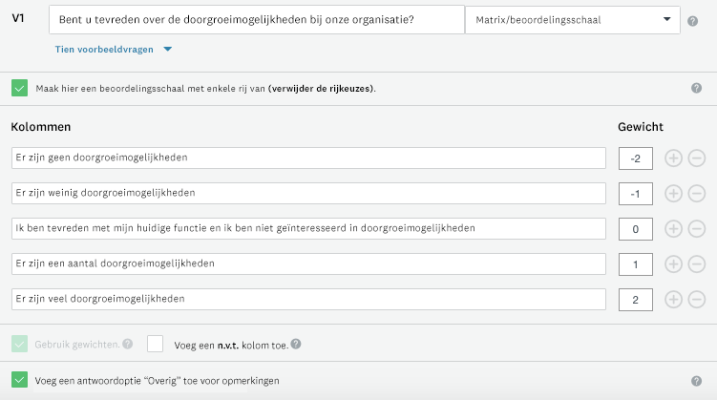Toggle single-row rating scale checkbox

(x=20, y=88)
